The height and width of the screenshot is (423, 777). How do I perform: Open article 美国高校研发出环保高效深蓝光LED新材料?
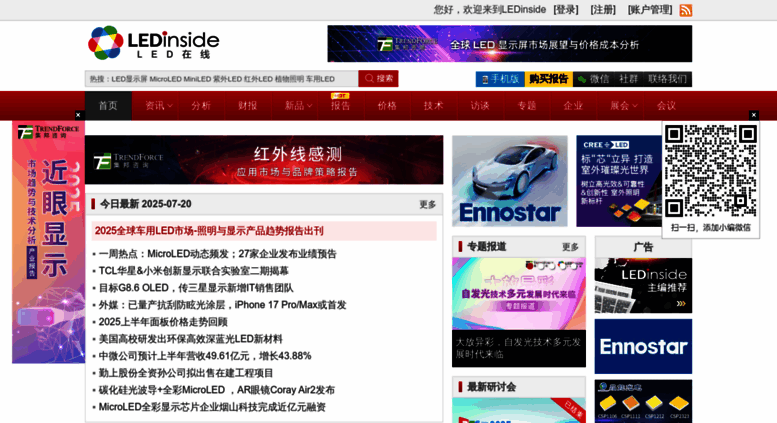[190, 339]
